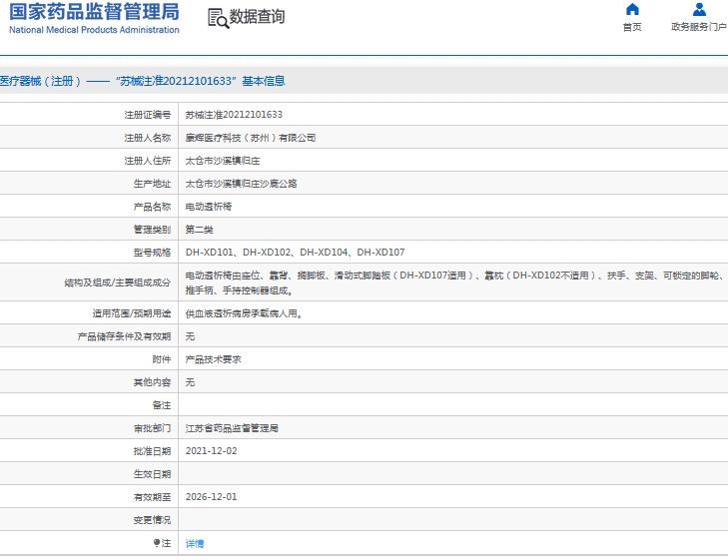Click the 批准日期 row label
The width and height of the screenshot is (728, 560).
(x=152, y=451)
